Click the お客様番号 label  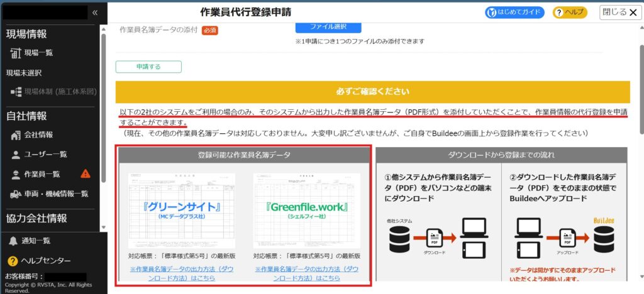coord(24,276)
